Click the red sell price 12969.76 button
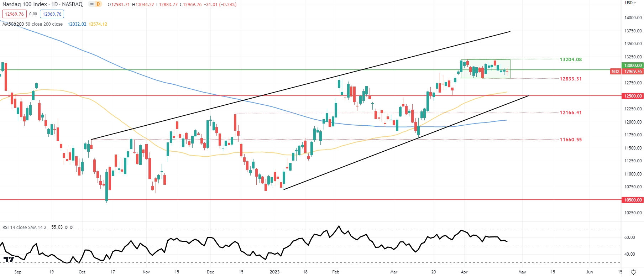644x277 pixels. (x=14, y=14)
